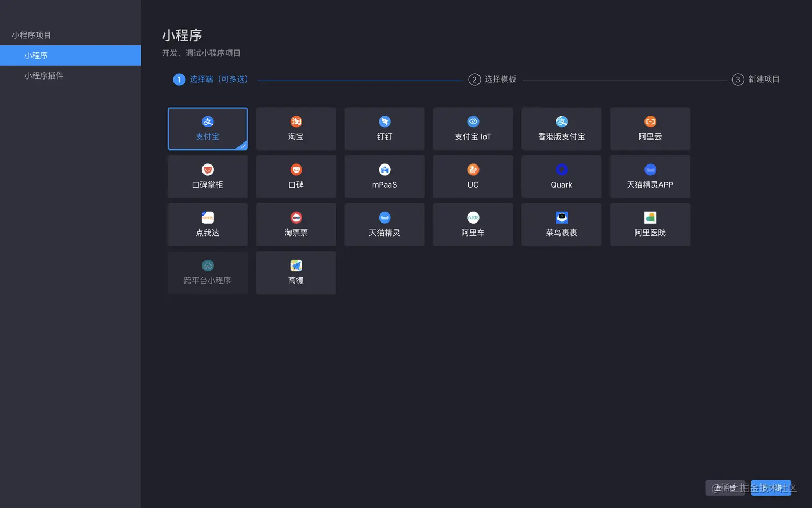Choose the UC browser platform icon
This screenshot has height=508, width=812.
[x=473, y=170]
